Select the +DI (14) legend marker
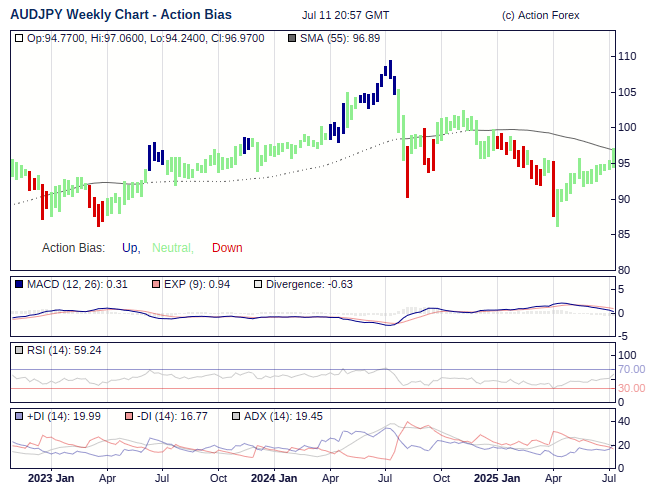 click(19, 416)
